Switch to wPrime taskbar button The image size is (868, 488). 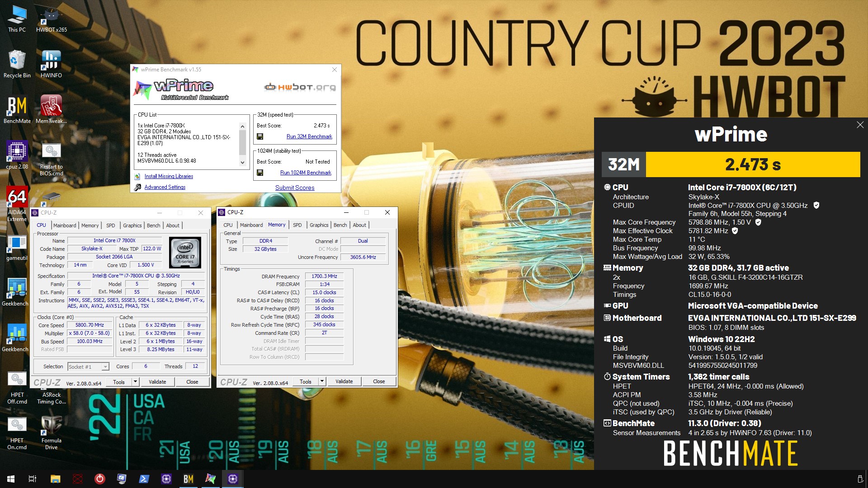(211, 479)
